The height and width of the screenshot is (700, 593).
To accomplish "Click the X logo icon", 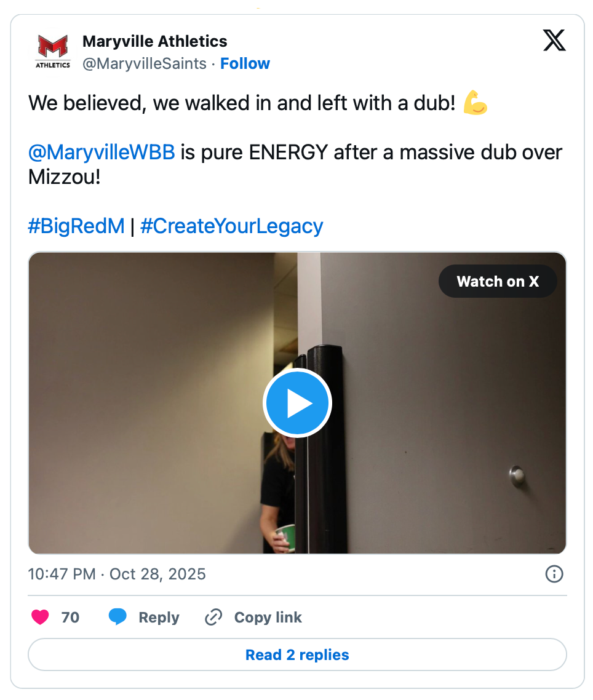I will point(554,41).
